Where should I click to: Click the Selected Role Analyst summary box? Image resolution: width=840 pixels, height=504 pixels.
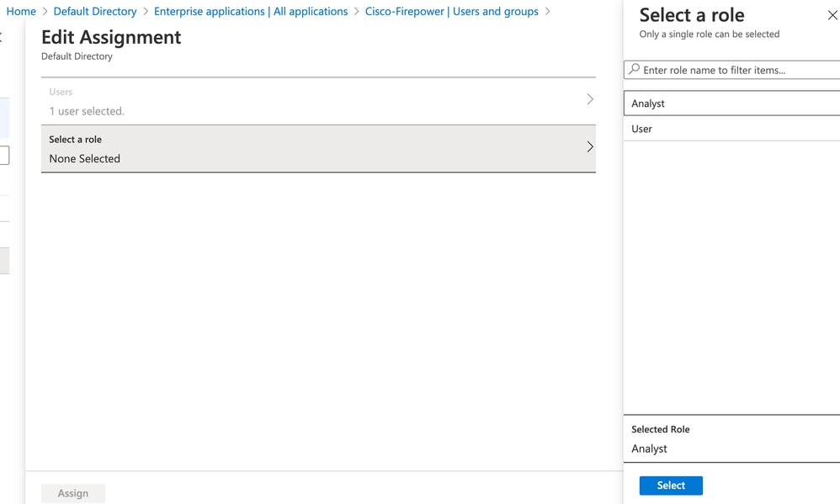click(731, 438)
